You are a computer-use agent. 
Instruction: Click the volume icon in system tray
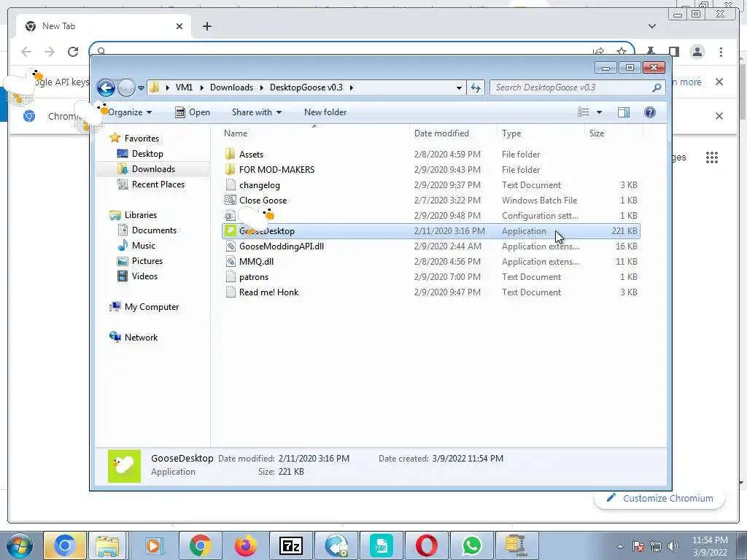[673, 546]
